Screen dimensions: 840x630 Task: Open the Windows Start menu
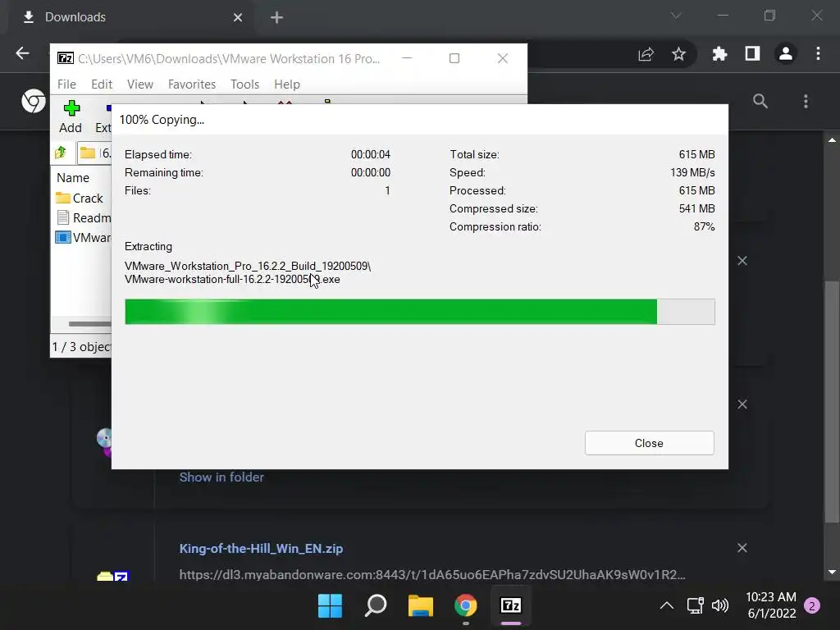click(330, 606)
